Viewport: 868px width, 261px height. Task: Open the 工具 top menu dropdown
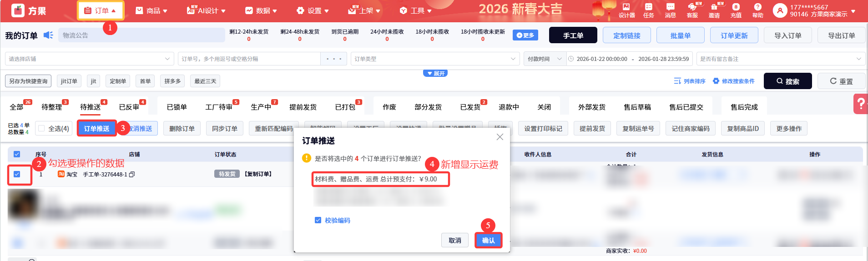(x=416, y=10)
